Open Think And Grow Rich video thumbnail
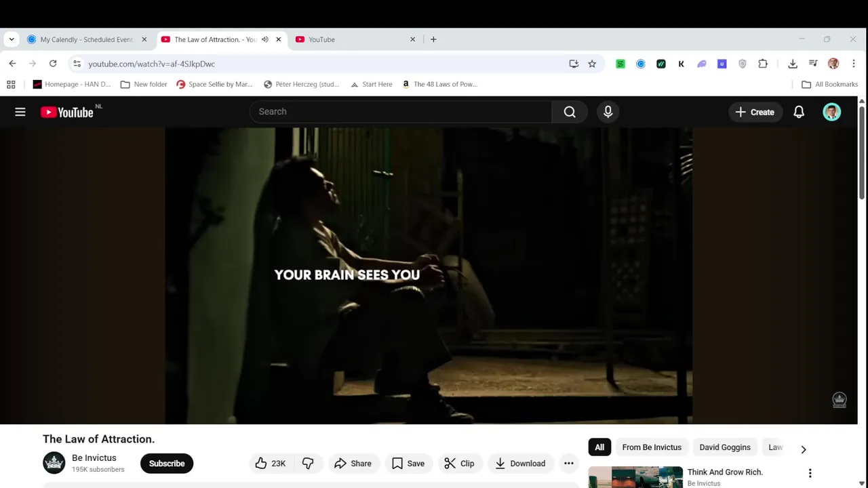 click(x=635, y=477)
